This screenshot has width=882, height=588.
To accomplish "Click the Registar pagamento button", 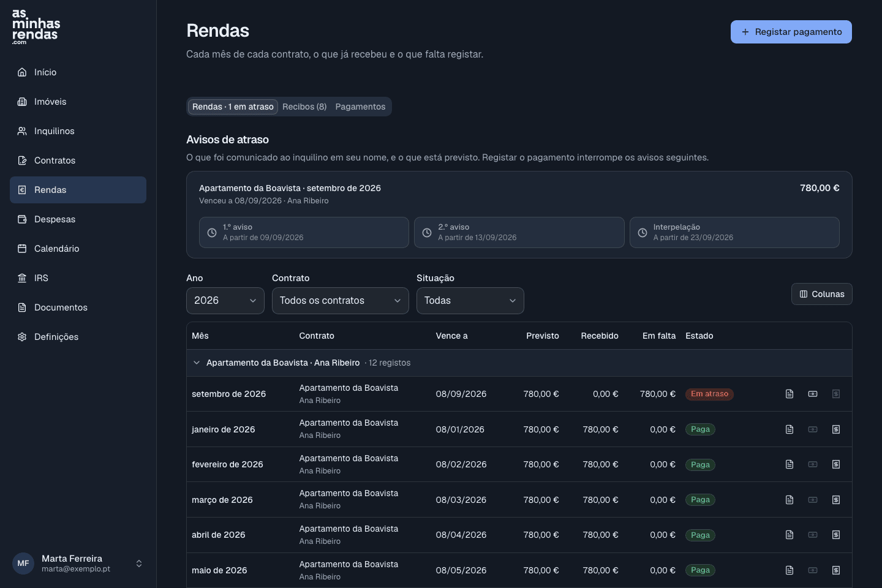I will click(791, 32).
